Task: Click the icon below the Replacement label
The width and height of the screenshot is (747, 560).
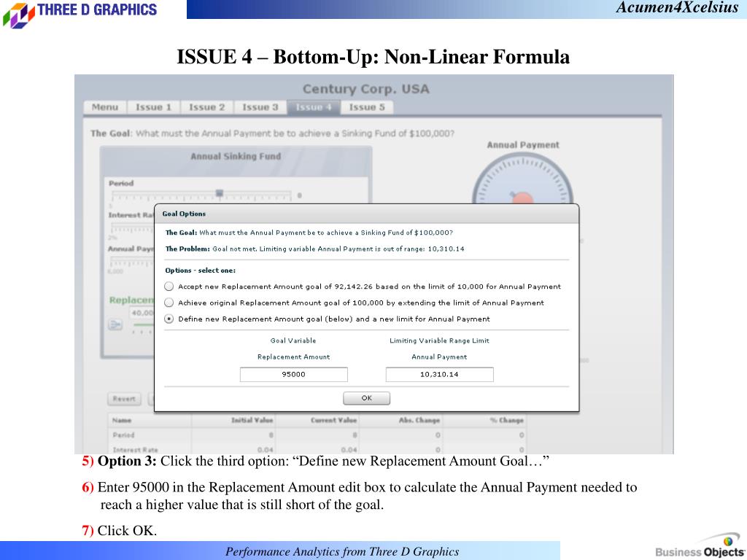Action: 115,324
